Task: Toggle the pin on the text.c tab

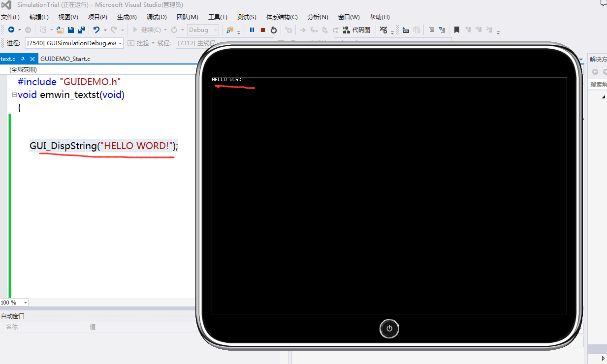Action: point(23,59)
